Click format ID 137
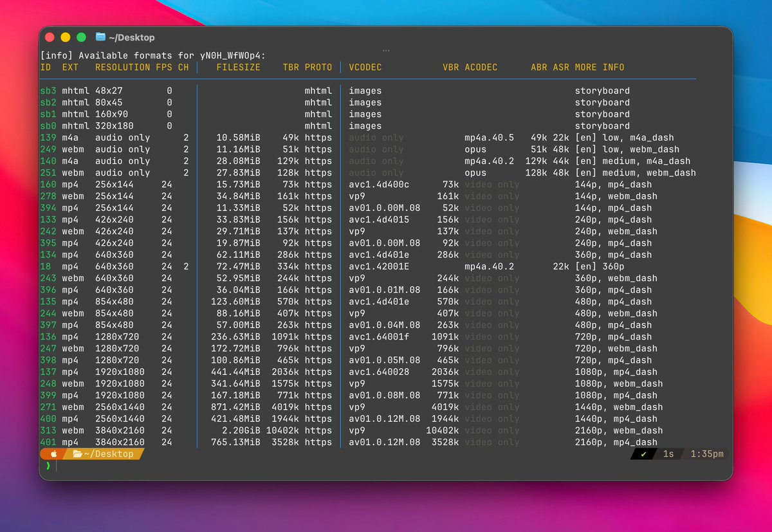Image resolution: width=772 pixels, height=532 pixels. tap(48, 372)
